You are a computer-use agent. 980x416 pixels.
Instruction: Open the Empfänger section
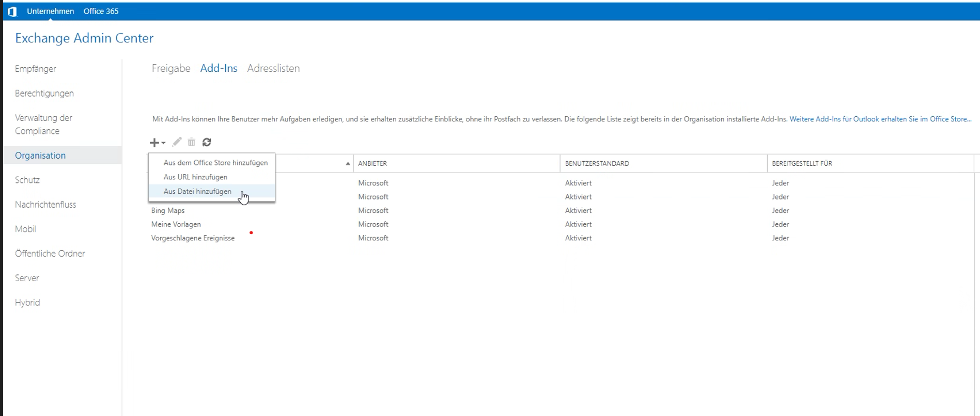click(x=36, y=69)
